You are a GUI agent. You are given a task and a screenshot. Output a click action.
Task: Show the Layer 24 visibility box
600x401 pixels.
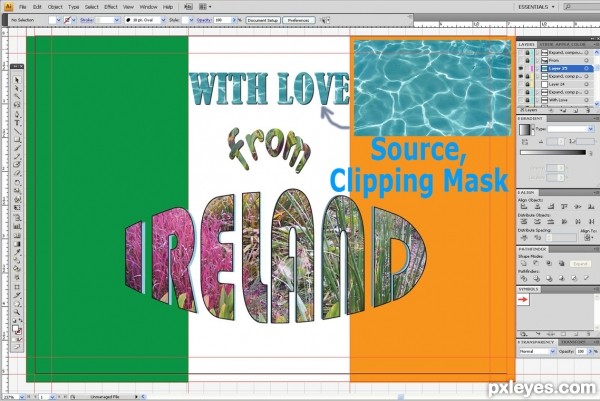(x=520, y=84)
